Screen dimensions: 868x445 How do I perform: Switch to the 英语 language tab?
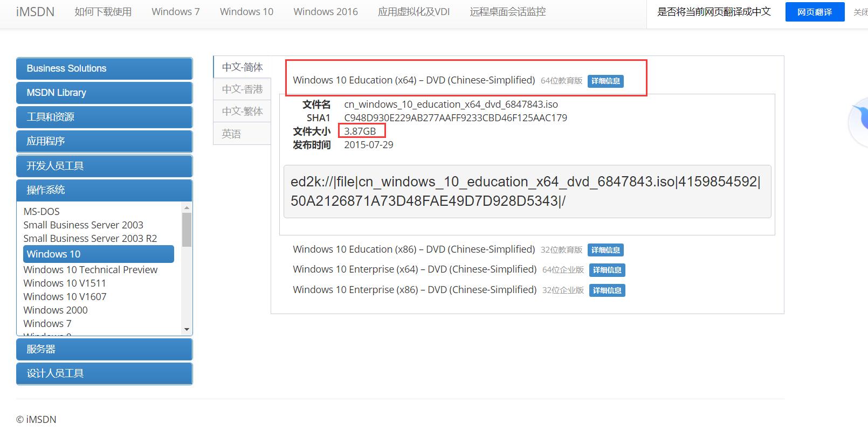[243, 134]
